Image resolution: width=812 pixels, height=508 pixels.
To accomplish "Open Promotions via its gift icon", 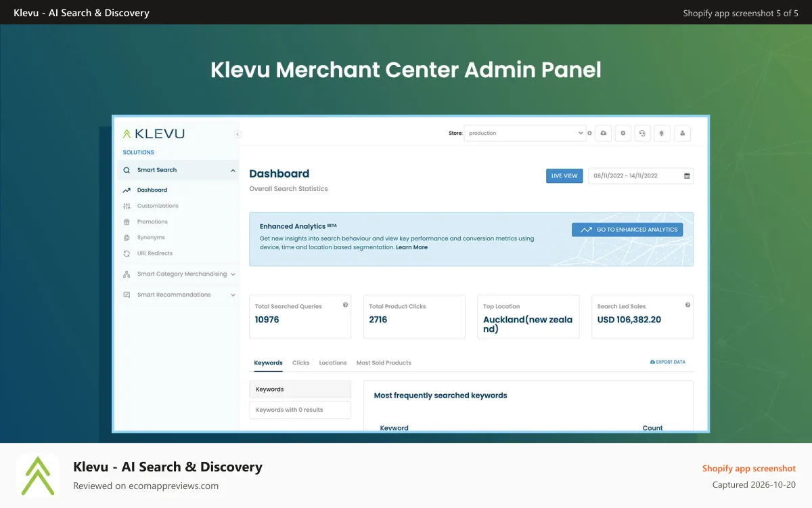I will click(x=127, y=221).
